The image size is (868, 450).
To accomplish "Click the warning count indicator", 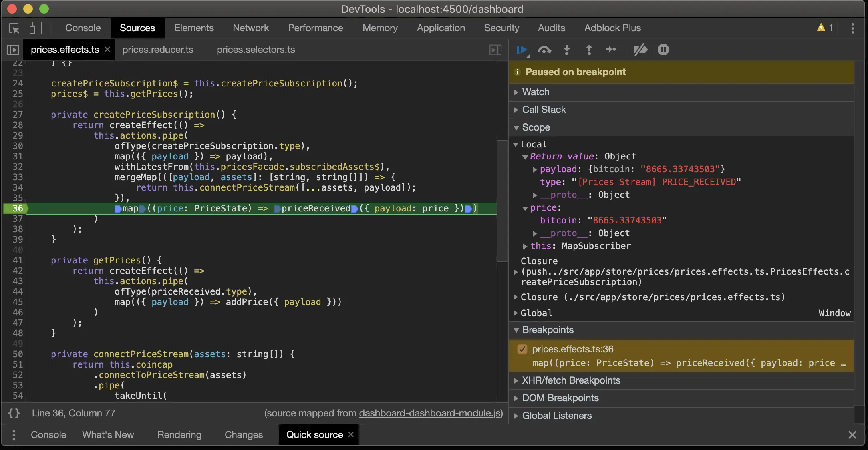I will pos(825,28).
